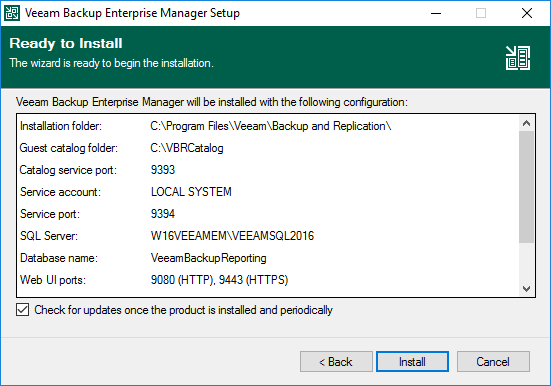Click the Veeam logo icon in title bar
The width and height of the screenshot is (551, 386).
point(12,13)
